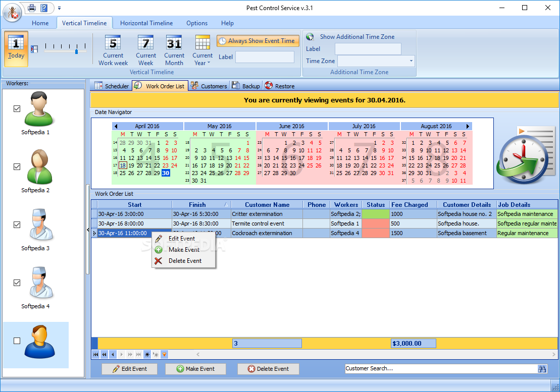Choose Delete Event from context menu

pyautogui.click(x=184, y=261)
